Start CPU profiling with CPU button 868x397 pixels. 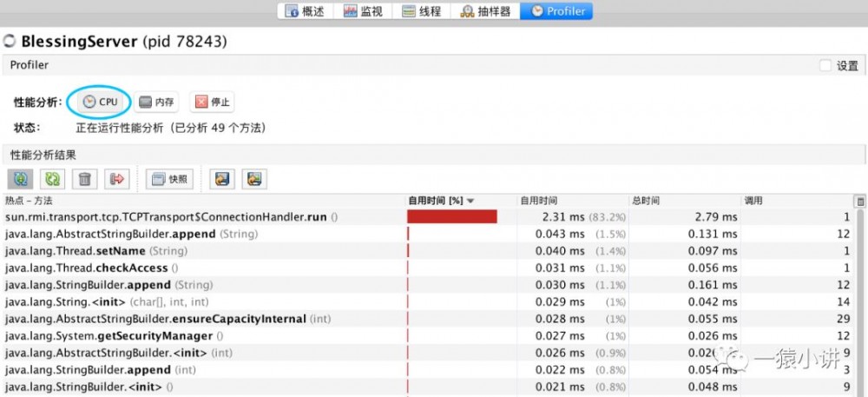coord(100,102)
